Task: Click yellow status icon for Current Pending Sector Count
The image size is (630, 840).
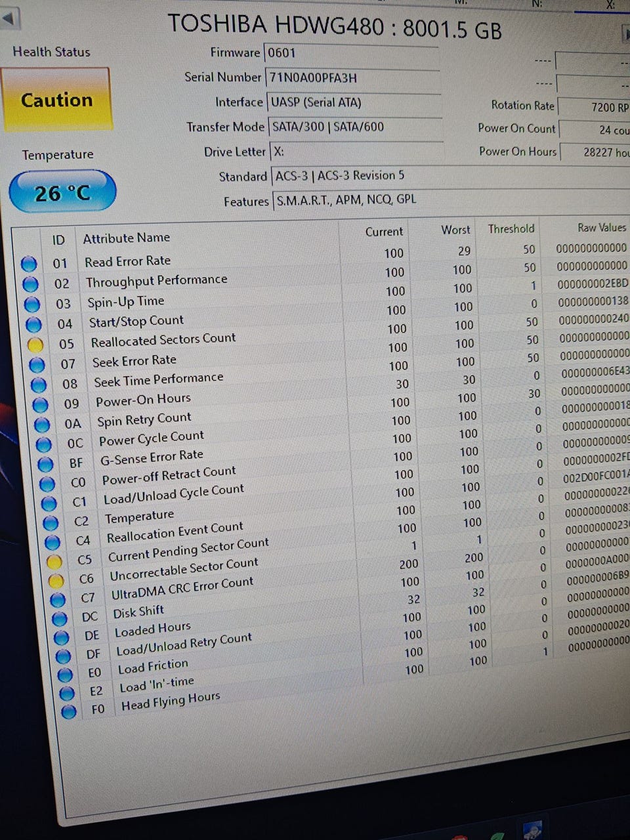Action: [54, 562]
